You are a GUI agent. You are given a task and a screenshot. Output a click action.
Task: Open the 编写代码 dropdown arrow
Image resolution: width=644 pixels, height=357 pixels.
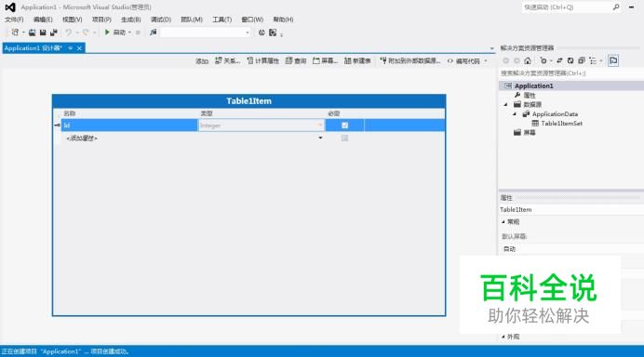coord(486,60)
